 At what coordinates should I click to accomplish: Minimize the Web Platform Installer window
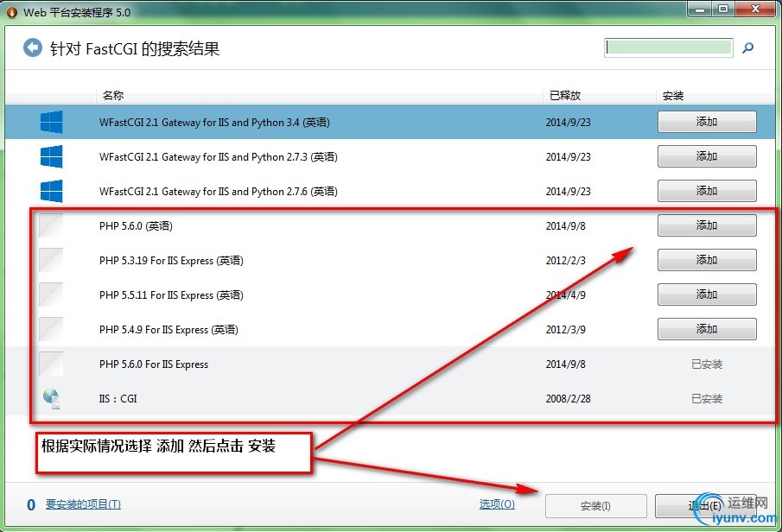[x=700, y=9]
